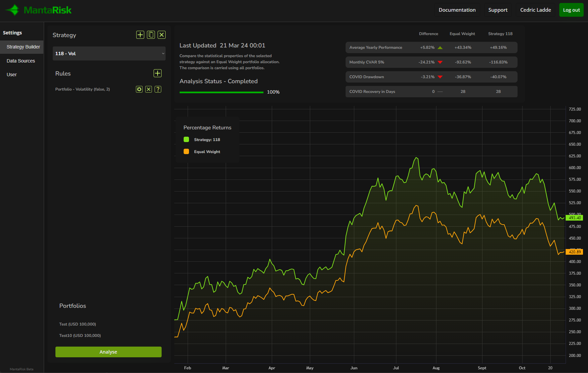Viewport: 588px width, 373px height.
Task: Click the Log out button
Action: click(x=571, y=10)
